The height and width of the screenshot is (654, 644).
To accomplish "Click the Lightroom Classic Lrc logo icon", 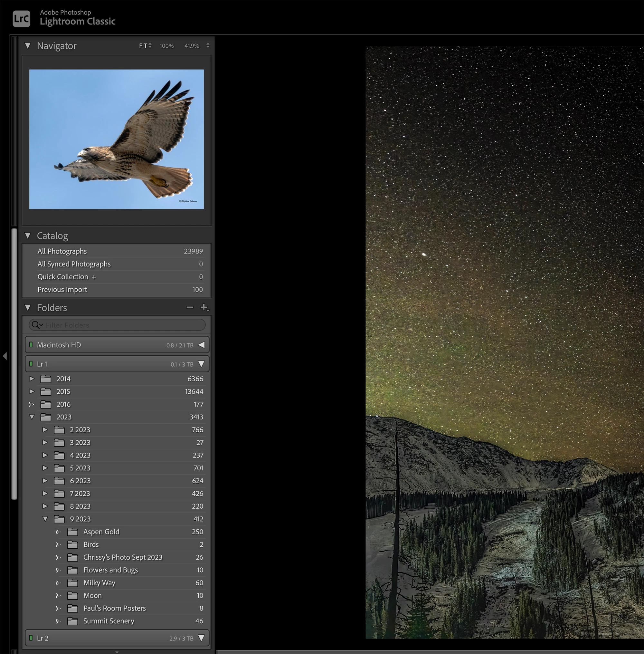I will (21, 18).
